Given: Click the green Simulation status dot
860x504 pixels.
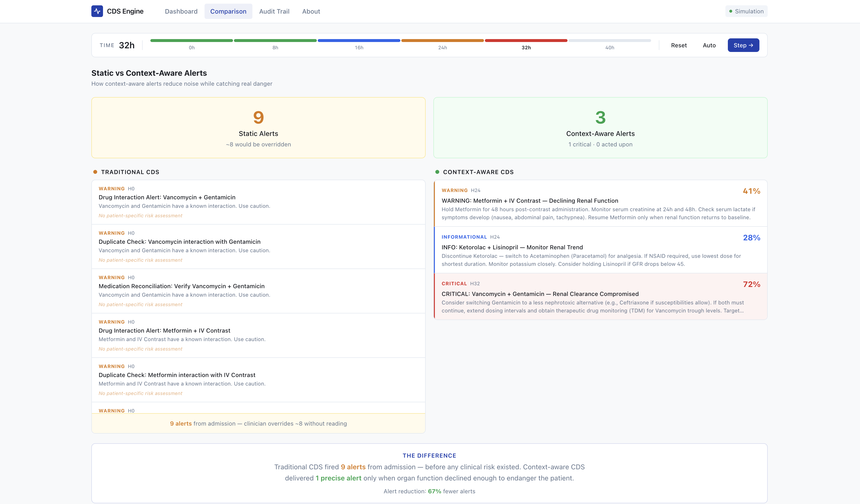Looking at the screenshot, I should coord(731,11).
